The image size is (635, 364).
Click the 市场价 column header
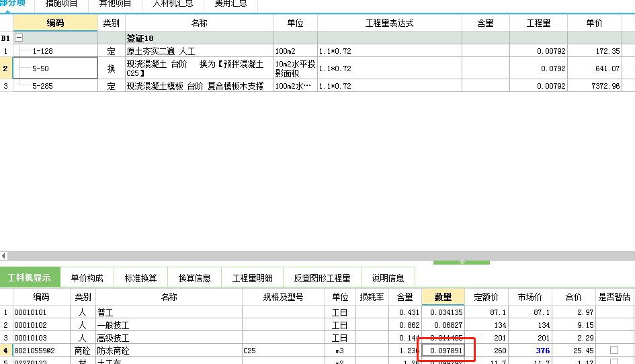(530, 297)
